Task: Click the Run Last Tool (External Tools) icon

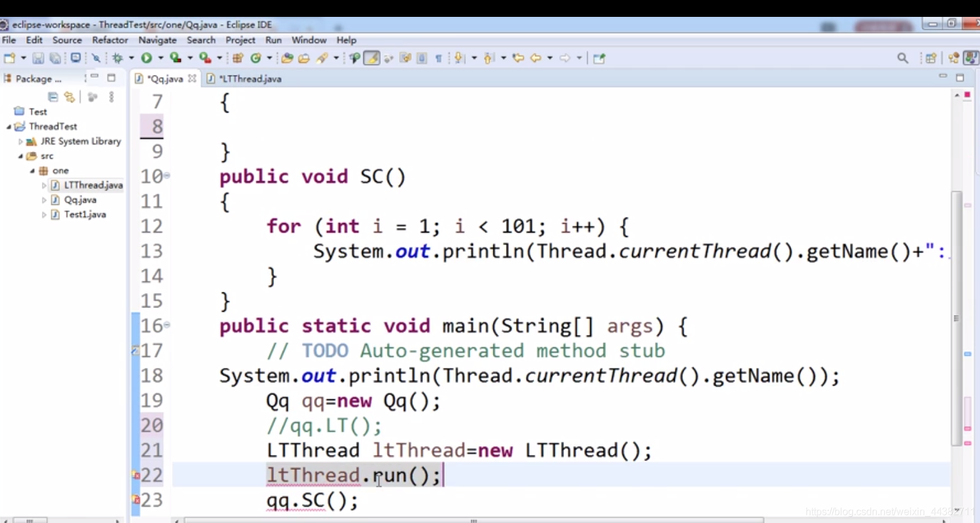Action: tap(205, 58)
